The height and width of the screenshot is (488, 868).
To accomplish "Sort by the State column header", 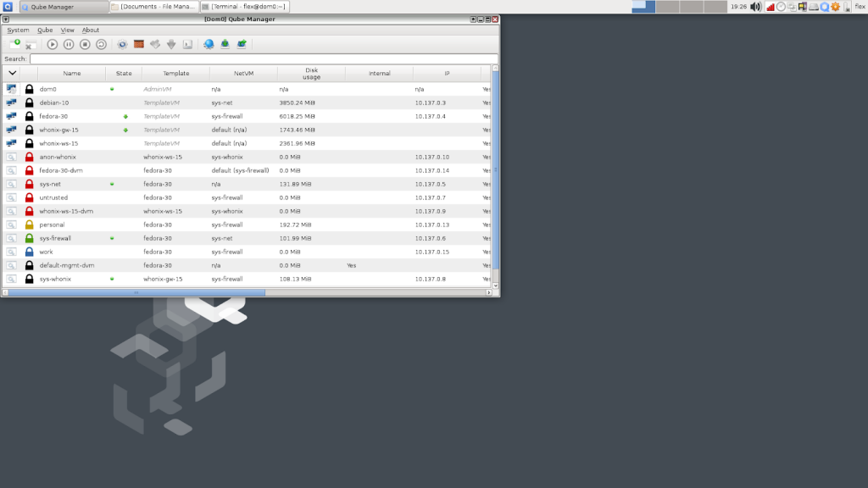I will click(x=124, y=73).
